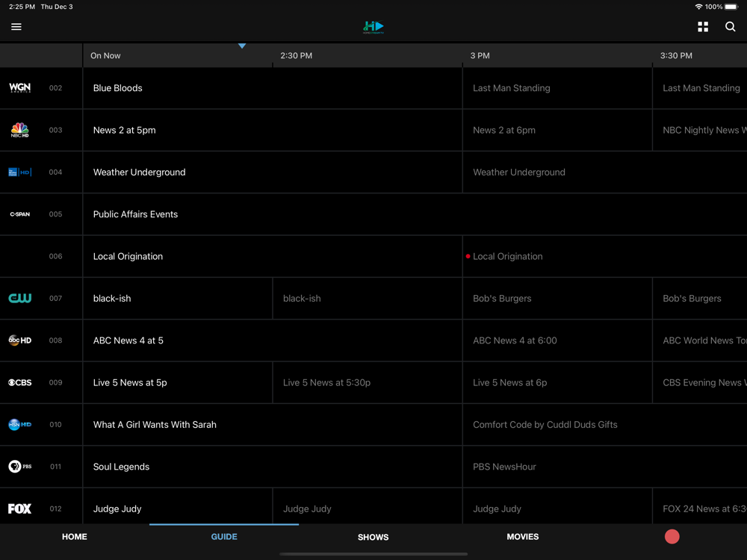Image resolution: width=747 pixels, height=560 pixels.
Task: Select the NBC HD channel logo
Action: tap(20, 130)
